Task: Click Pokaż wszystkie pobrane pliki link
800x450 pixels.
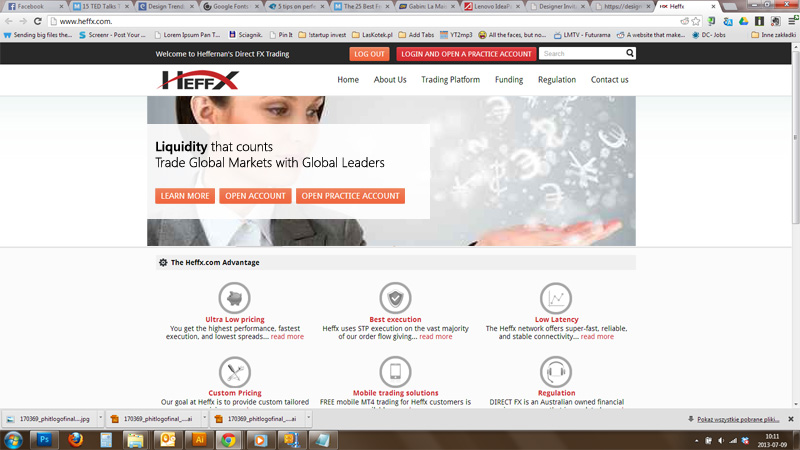Action: (738, 419)
